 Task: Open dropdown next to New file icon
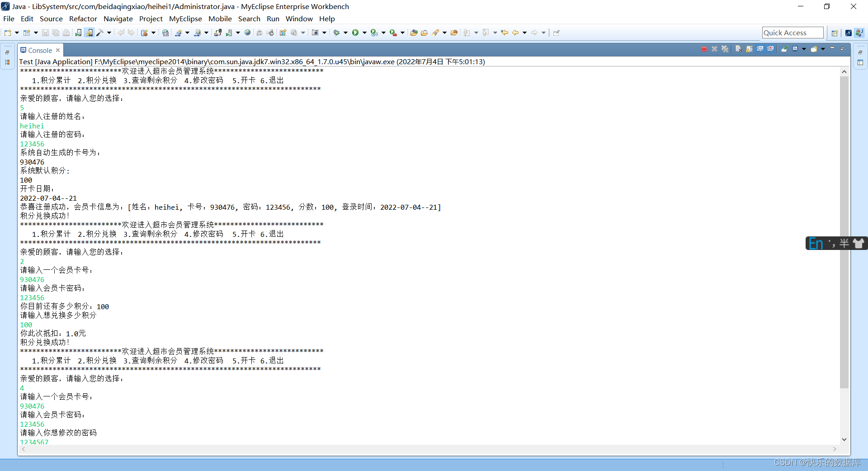coord(17,33)
